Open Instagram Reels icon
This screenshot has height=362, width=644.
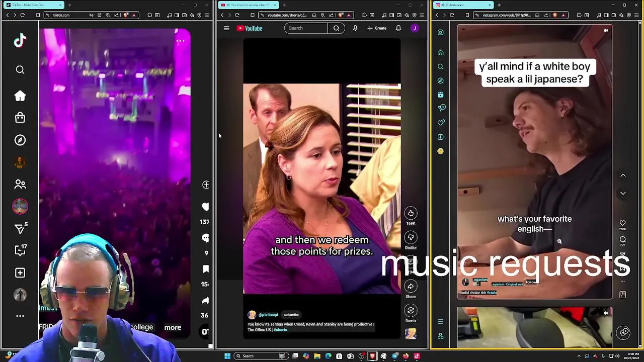(x=440, y=95)
